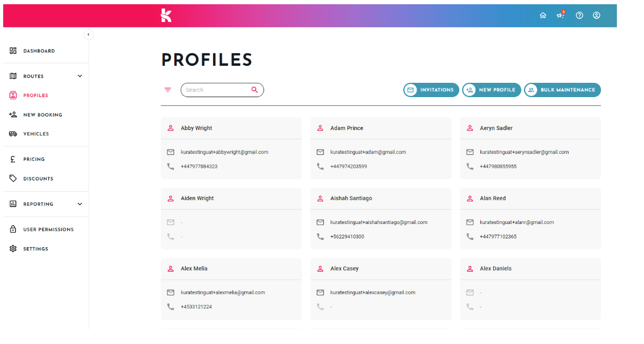Open the Aishah Santiago profile card

(x=381, y=219)
